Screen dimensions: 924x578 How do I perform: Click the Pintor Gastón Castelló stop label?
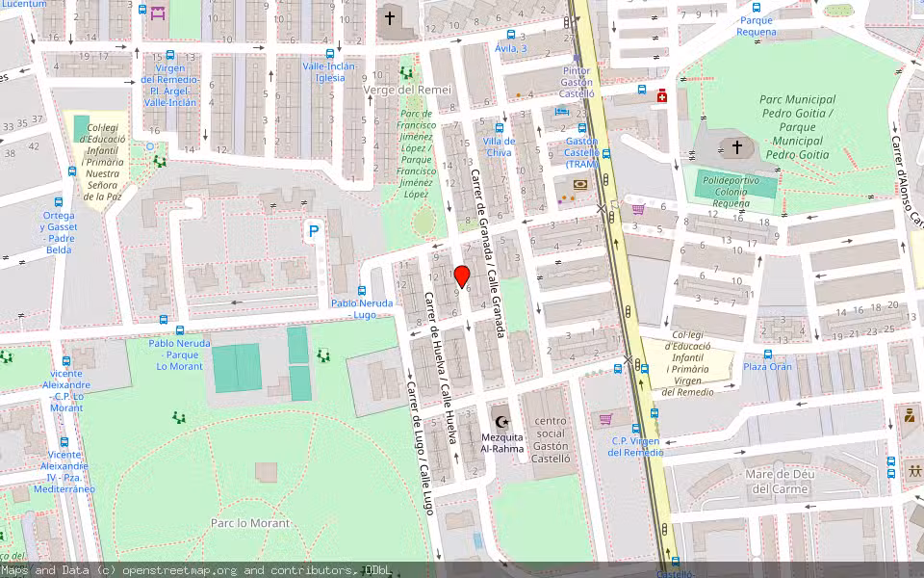(577, 82)
